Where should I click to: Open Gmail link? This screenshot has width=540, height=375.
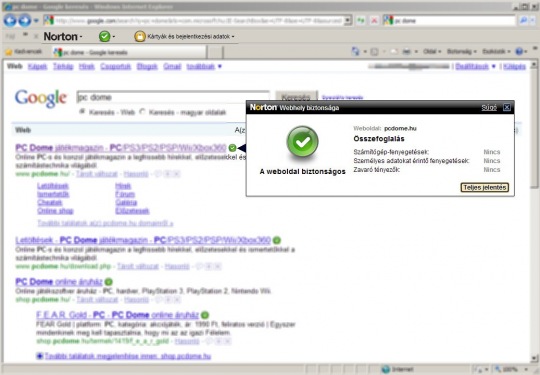172,66
